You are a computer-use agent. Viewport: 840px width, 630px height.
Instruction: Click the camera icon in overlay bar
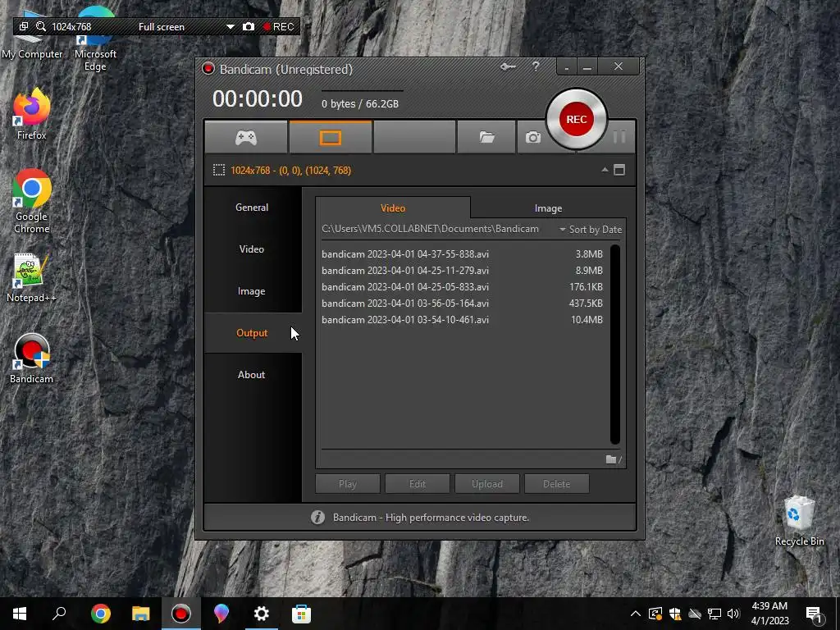point(248,26)
